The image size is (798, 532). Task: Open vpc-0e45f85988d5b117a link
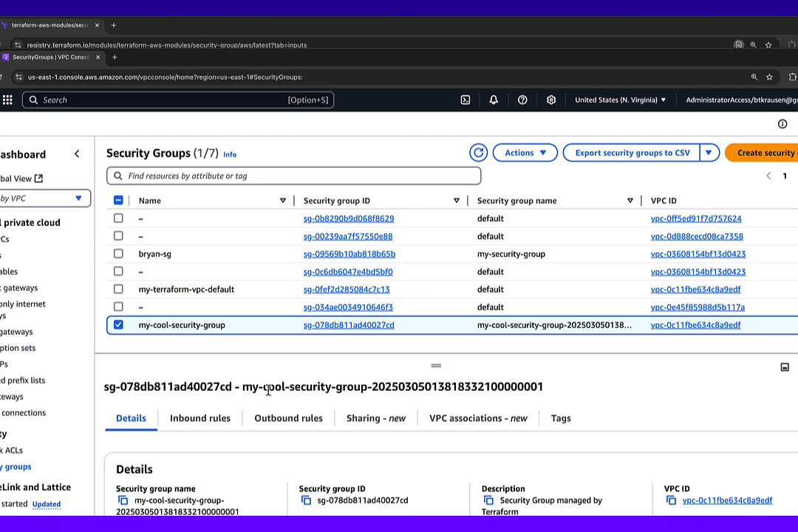[698, 307]
